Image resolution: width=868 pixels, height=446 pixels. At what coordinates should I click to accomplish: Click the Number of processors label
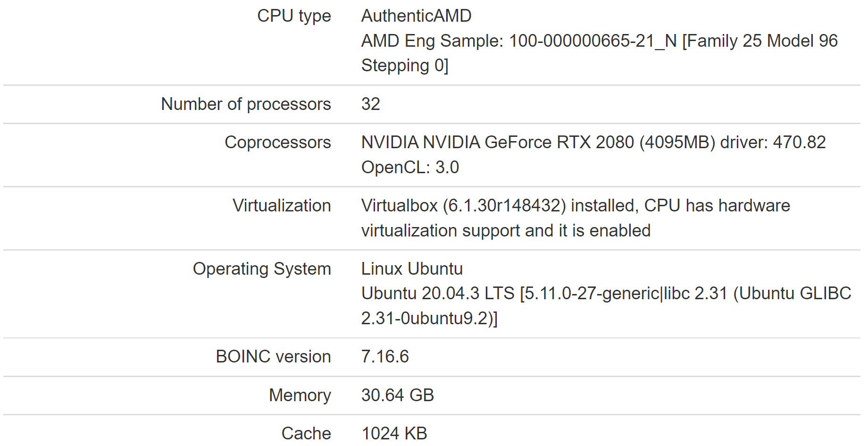pos(246,104)
